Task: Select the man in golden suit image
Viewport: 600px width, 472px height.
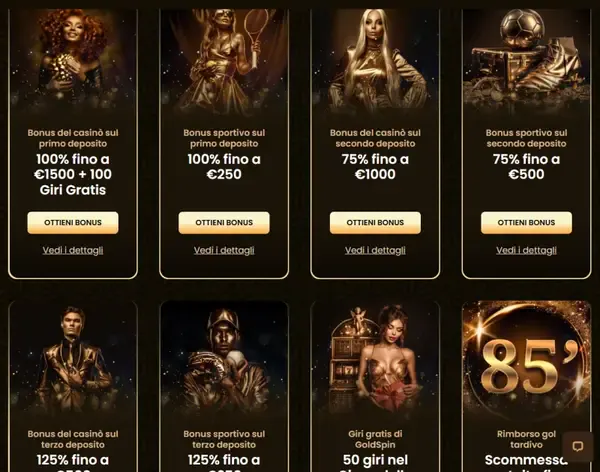Action: pos(73,360)
